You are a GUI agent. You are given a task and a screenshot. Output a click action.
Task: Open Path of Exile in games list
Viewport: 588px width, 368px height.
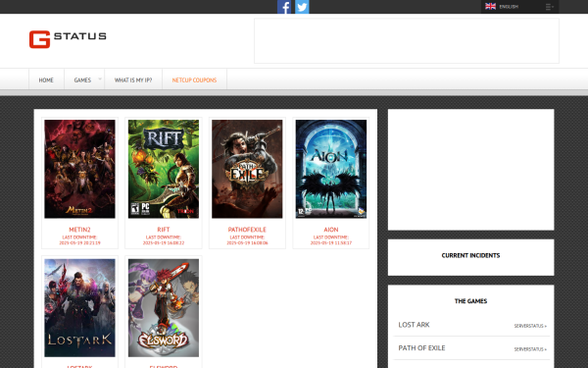point(421,348)
